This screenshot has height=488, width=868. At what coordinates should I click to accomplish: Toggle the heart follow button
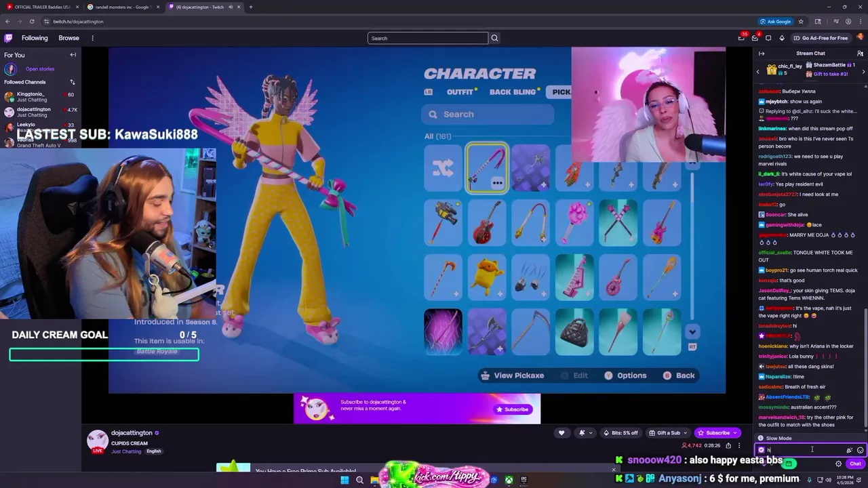(x=561, y=432)
